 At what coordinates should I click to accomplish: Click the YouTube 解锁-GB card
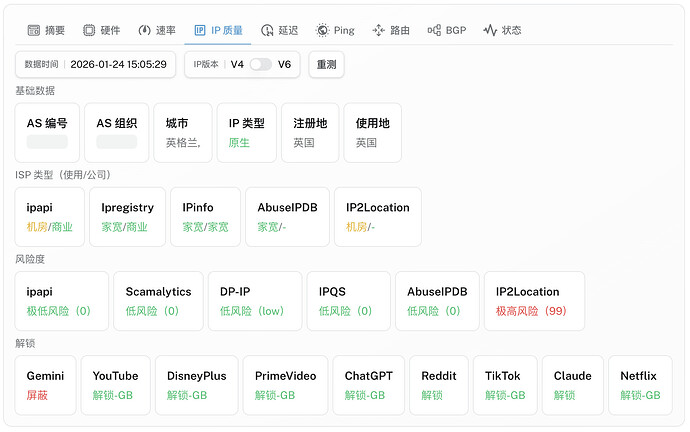[116, 385]
